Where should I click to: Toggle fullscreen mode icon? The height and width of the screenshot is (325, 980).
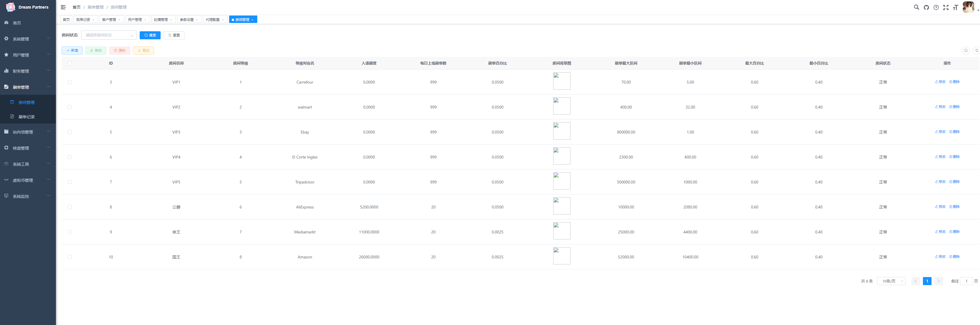(x=946, y=7)
